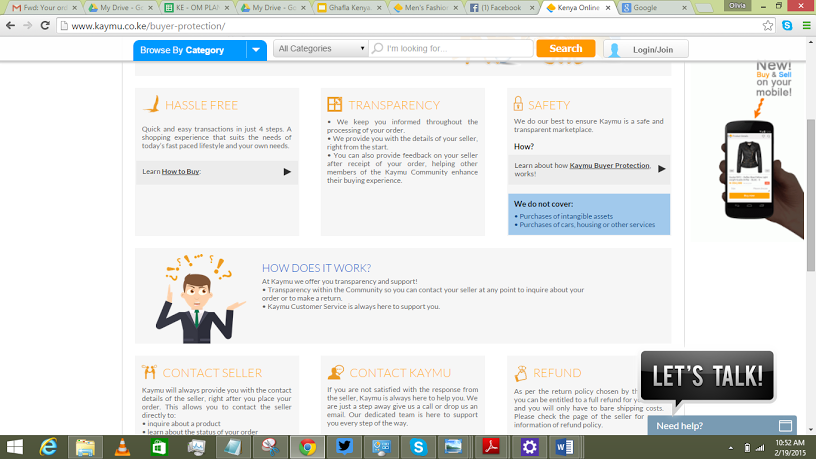Switch to the Google tab

pyautogui.click(x=655, y=8)
